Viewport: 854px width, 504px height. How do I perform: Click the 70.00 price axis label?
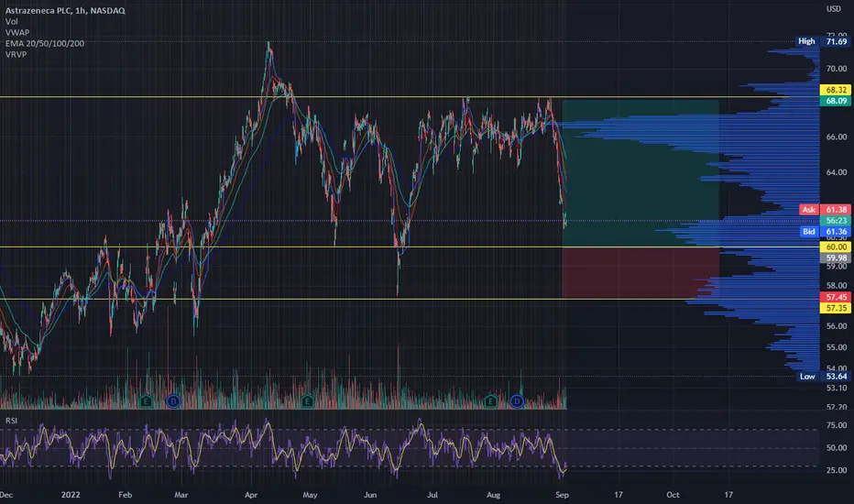point(836,69)
